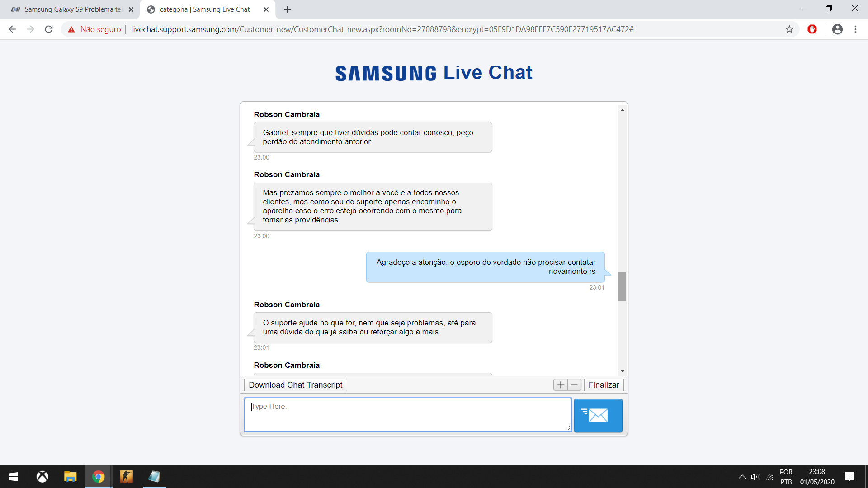The image size is (868, 488).
Task: Open the Chrome profile account icon
Action: point(837,29)
